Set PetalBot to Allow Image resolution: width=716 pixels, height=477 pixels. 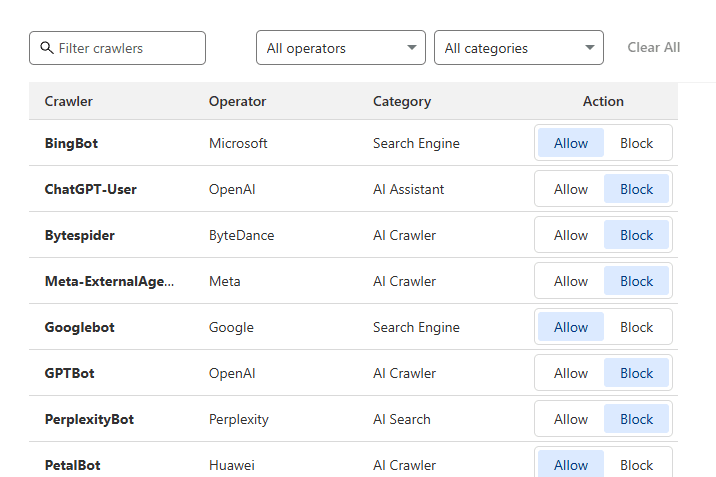(x=571, y=465)
